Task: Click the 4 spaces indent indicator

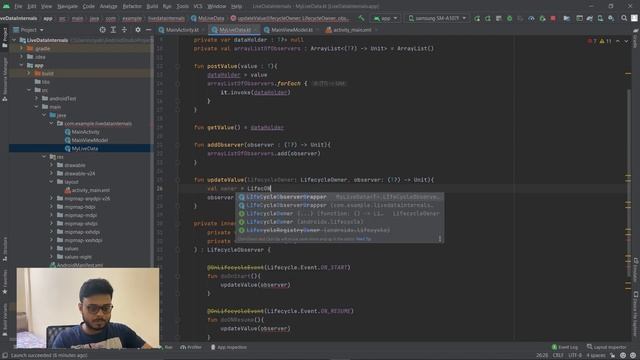Action: point(596,356)
